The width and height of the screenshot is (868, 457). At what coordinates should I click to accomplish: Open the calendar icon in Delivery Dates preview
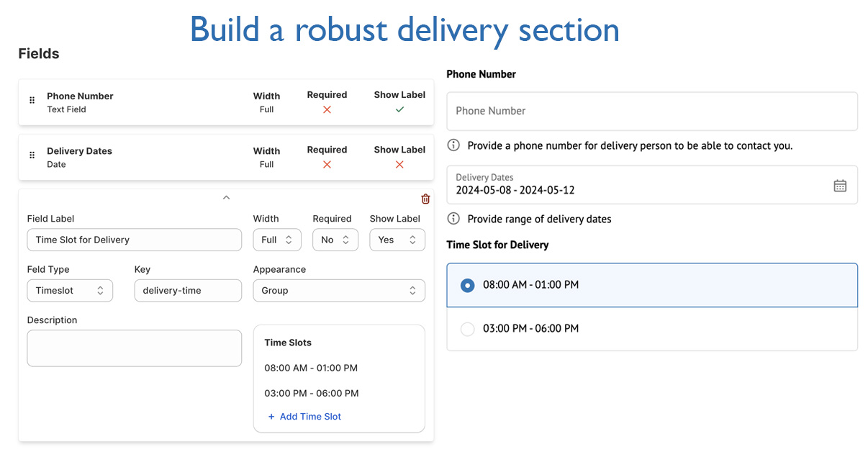839,185
